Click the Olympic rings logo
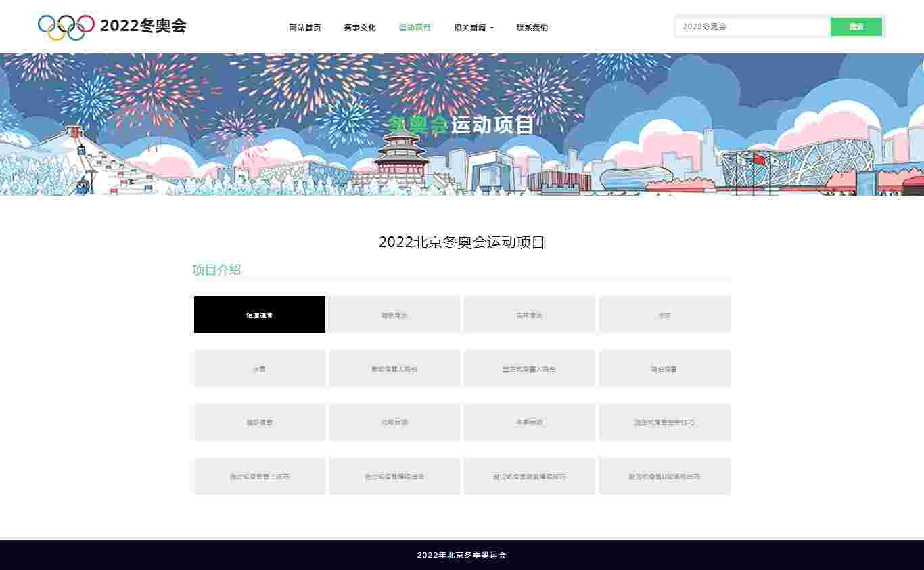The width and height of the screenshot is (924, 570). point(66,27)
